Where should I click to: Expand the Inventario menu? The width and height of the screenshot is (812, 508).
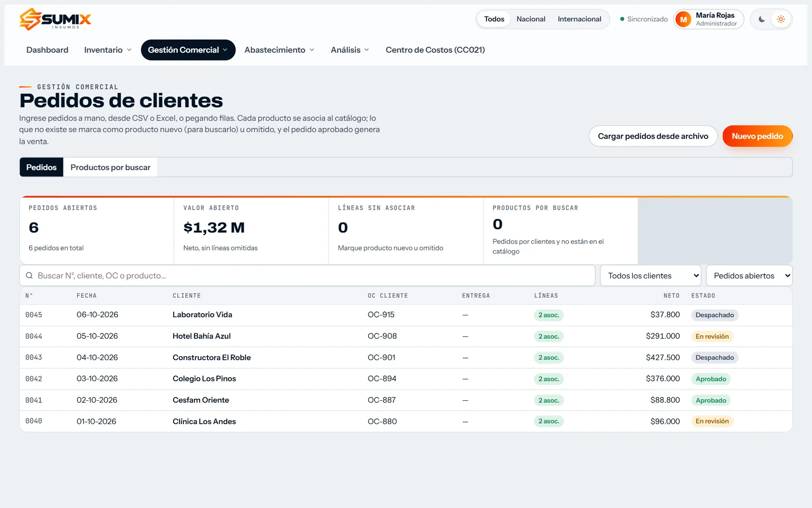pyautogui.click(x=108, y=50)
